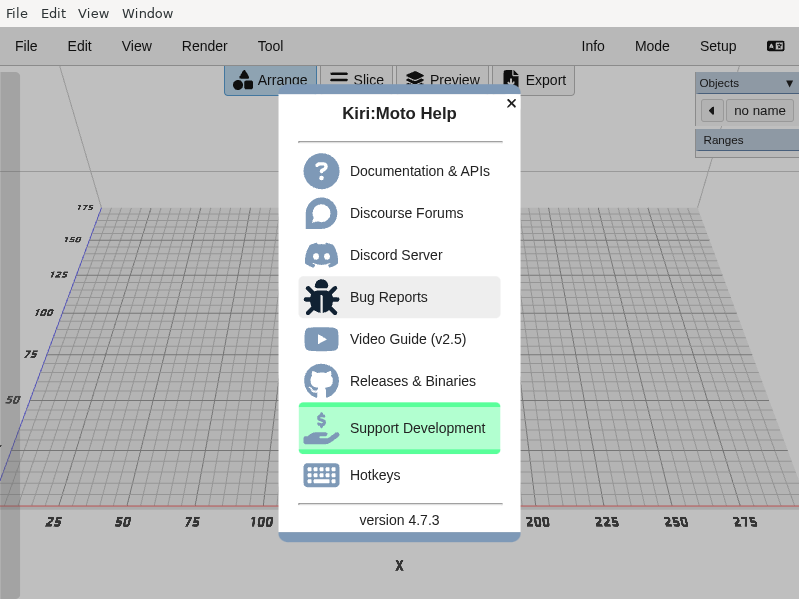Viewport: 799px width, 599px height.
Task: Click the Bug Reports beetle icon
Action: point(321,297)
